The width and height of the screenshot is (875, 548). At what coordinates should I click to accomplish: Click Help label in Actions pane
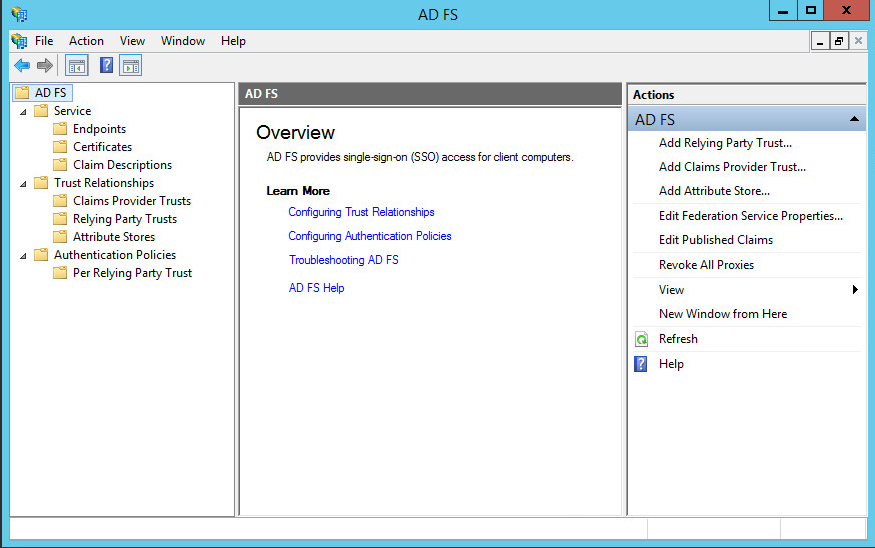tap(671, 364)
